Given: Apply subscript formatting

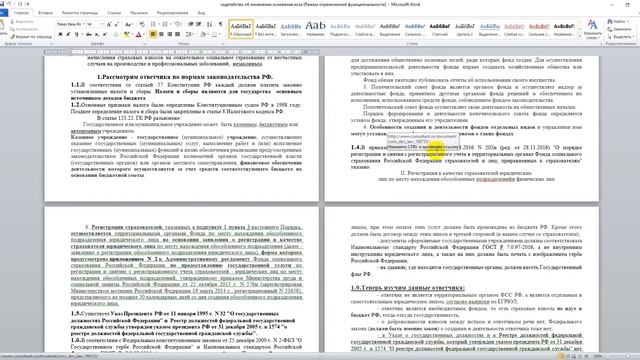Looking at the screenshot, I should click(97, 34).
